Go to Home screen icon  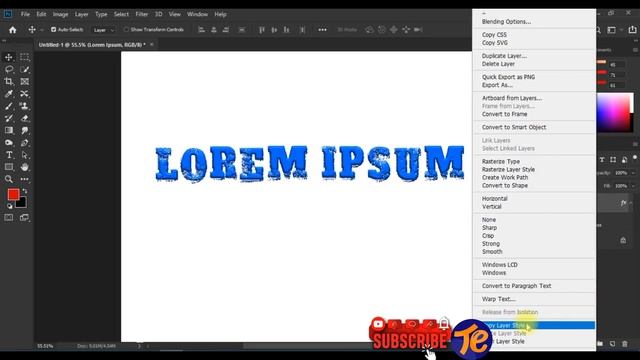13,30
